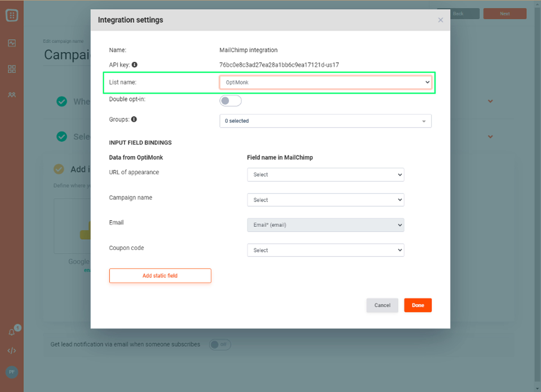Click the Cancel button
Screen dimensions: 541x392
tap(382, 305)
